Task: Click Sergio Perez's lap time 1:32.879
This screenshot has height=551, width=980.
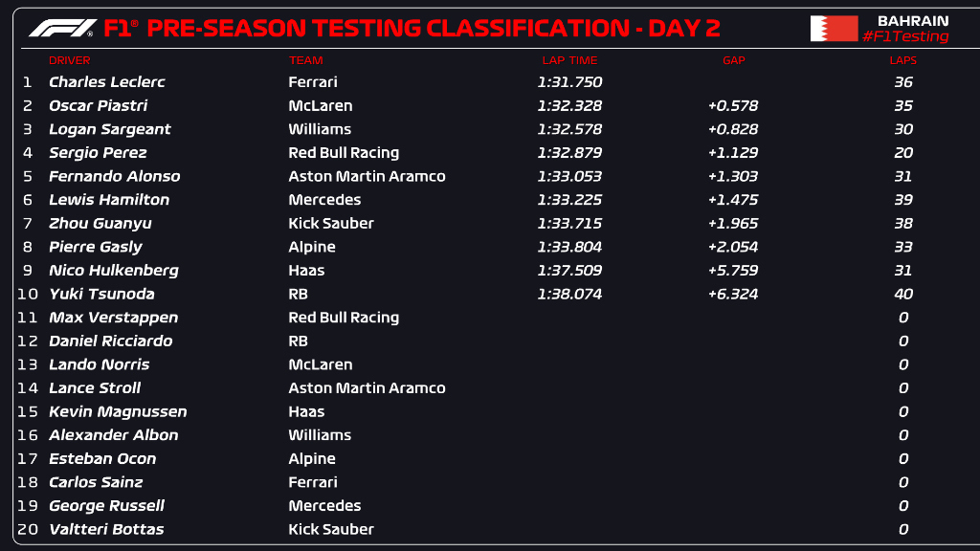Action: (569, 153)
